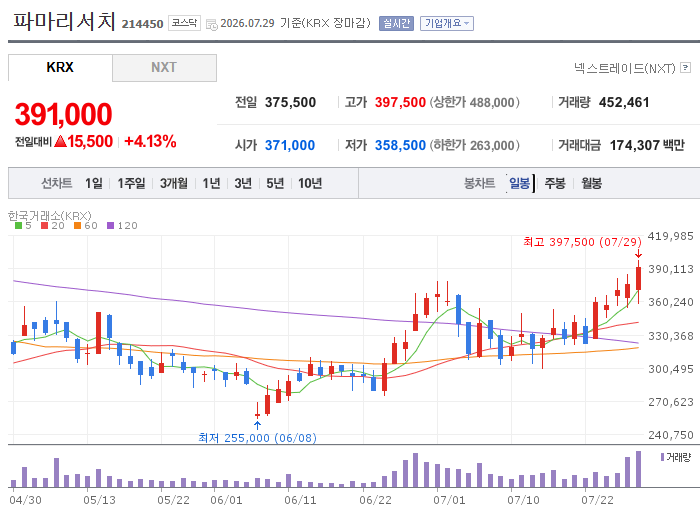Click the green 5-day moving average swatch

[18, 225]
